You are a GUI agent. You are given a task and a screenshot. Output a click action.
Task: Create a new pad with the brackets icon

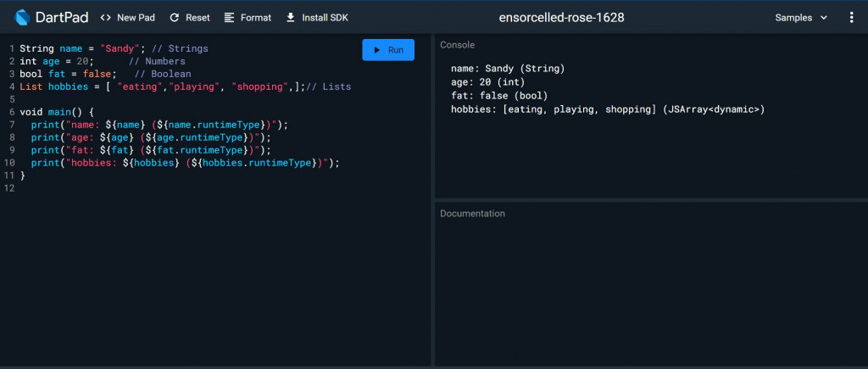point(106,18)
